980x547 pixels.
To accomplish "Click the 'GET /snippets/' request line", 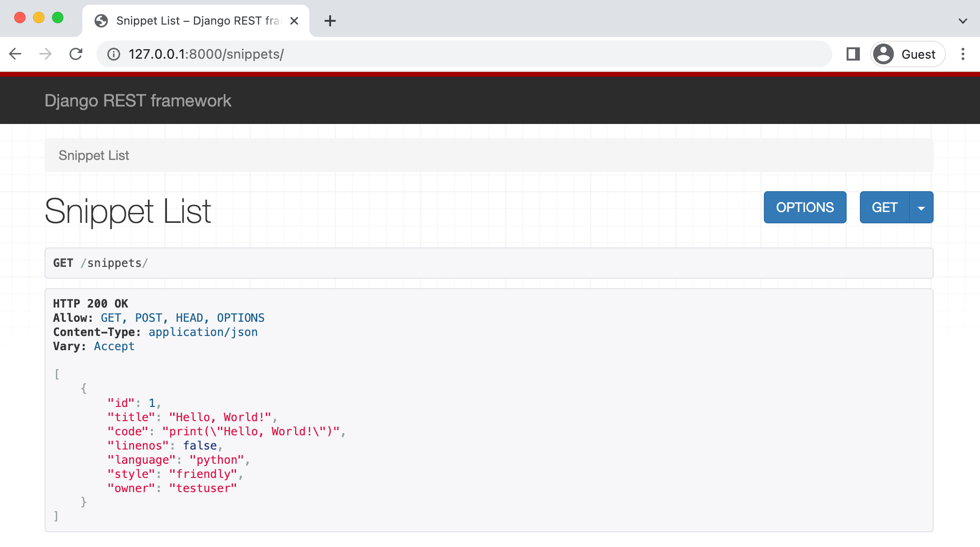I will [x=100, y=263].
